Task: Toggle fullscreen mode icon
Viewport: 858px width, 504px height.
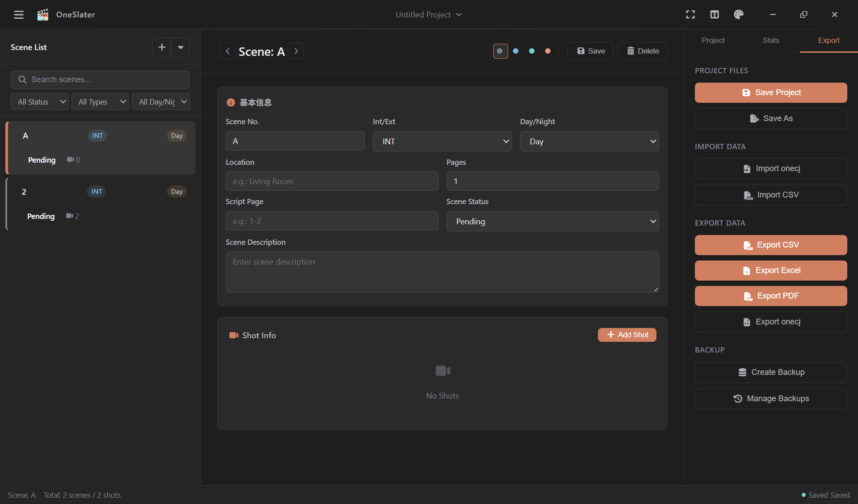Action: coord(690,15)
